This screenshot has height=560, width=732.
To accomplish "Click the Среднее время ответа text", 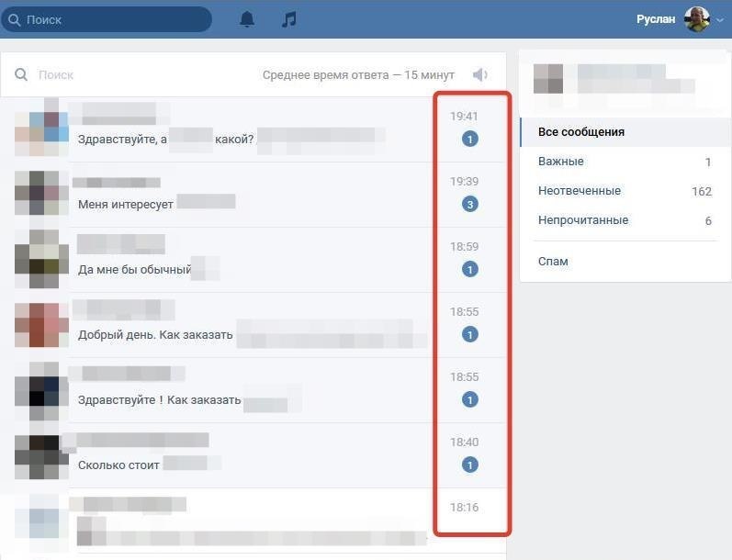I will [358, 74].
